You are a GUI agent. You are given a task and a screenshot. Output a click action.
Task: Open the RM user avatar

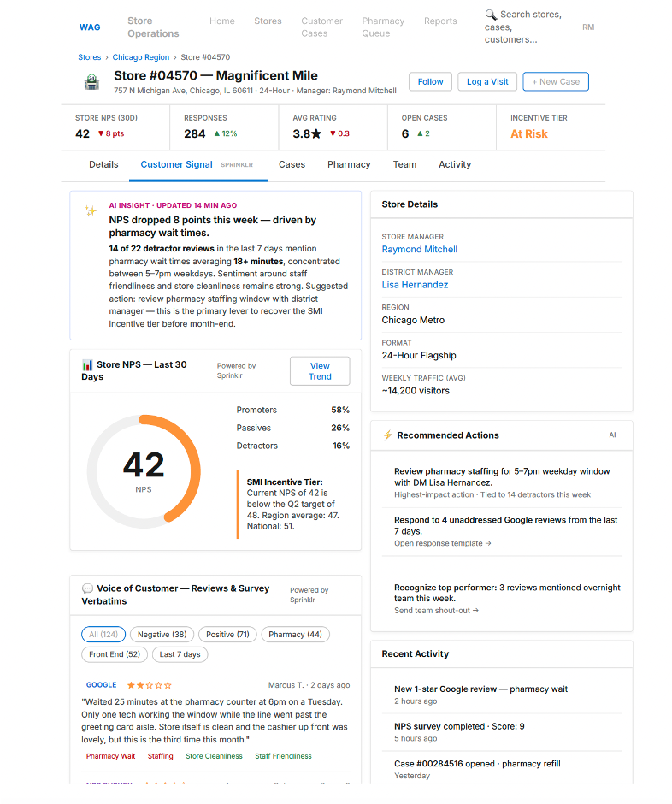(x=588, y=27)
